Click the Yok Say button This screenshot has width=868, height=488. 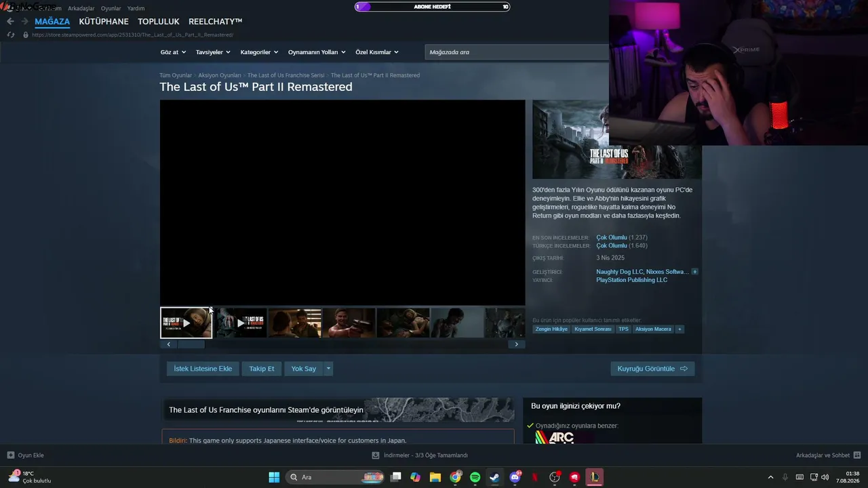[304, 369]
